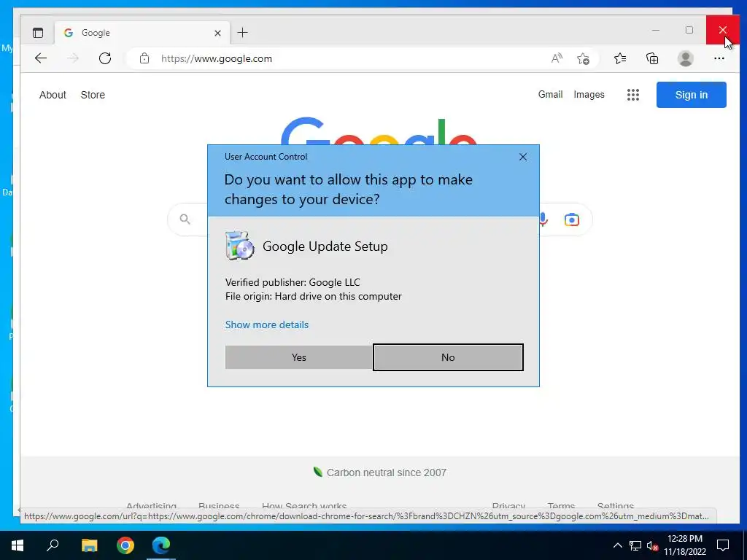Go back using the back arrow
Image resolution: width=747 pixels, height=560 pixels.
tap(41, 58)
